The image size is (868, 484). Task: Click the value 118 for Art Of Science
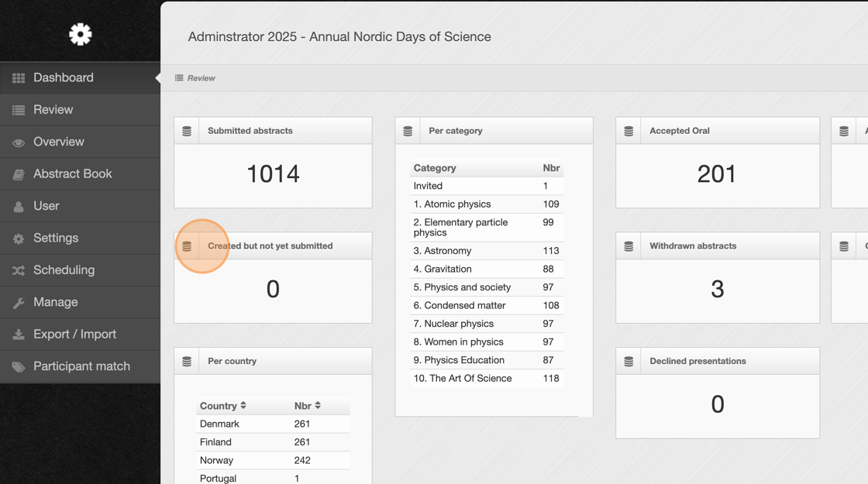(x=551, y=379)
